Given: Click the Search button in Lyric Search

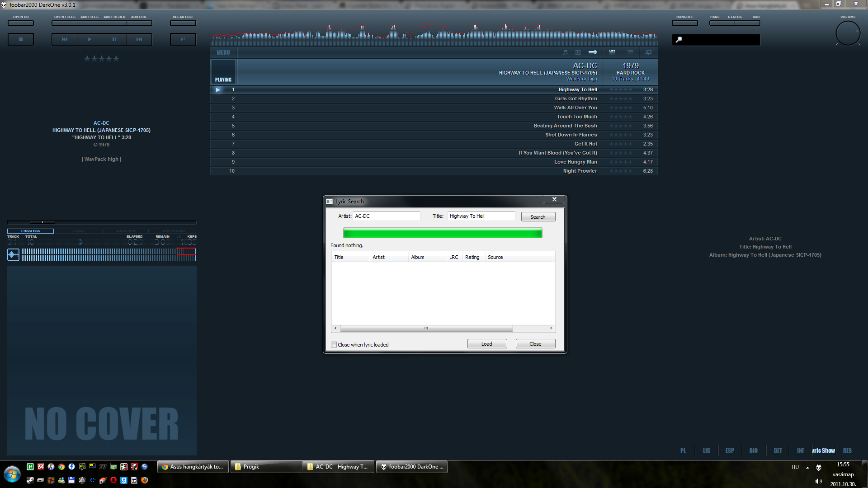Looking at the screenshot, I should (538, 217).
